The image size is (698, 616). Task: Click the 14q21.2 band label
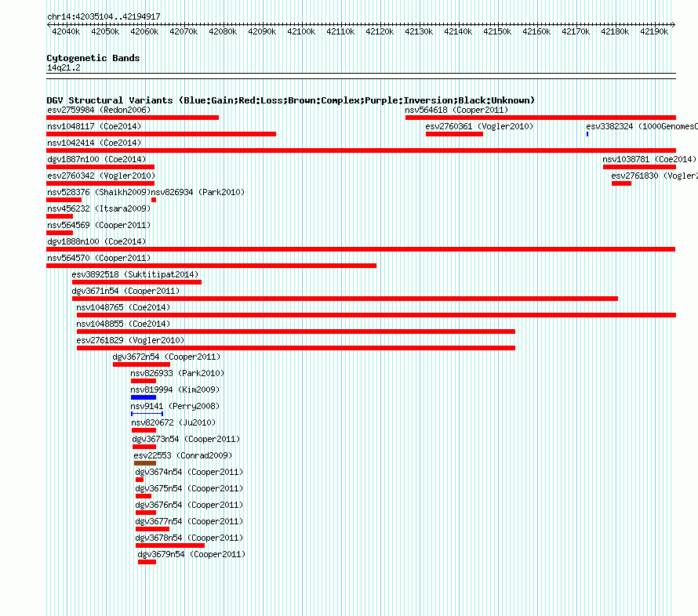click(64, 67)
